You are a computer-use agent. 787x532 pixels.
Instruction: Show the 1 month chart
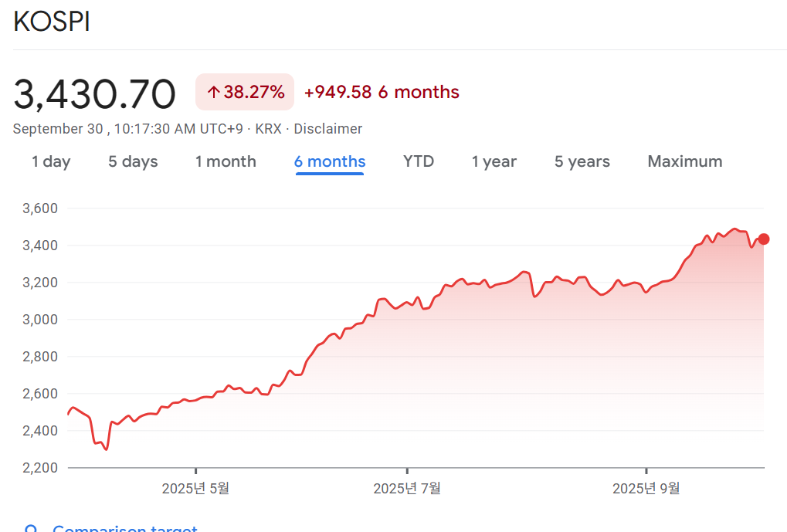pyautogui.click(x=226, y=161)
